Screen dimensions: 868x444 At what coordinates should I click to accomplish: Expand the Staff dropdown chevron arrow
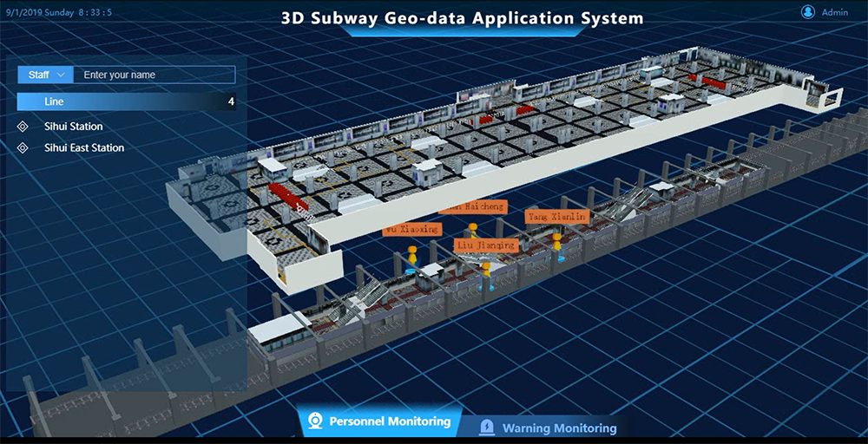(62, 75)
